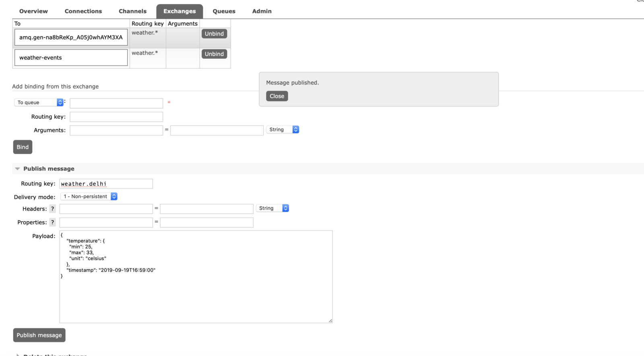644x356 pixels.
Task: Collapse the Publish message section
Action: [x=17, y=169]
